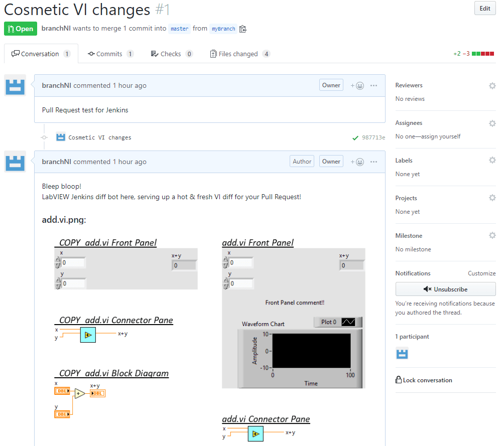Edit the pull request title
Screen dimensions: 504x446
(x=484, y=9)
